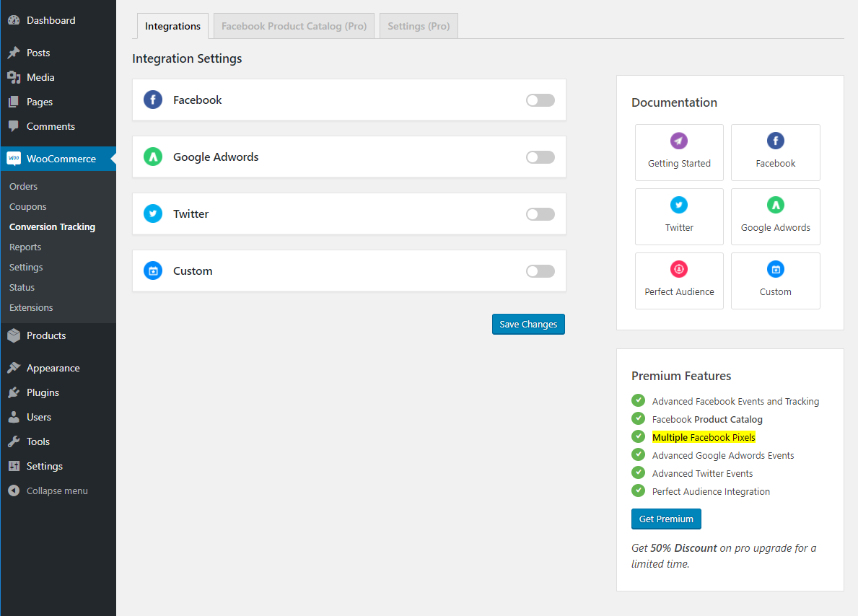Viewport: 858px width, 616px height.
Task: Click check icon beside Advanced Twitter Events
Action: [x=638, y=472]
